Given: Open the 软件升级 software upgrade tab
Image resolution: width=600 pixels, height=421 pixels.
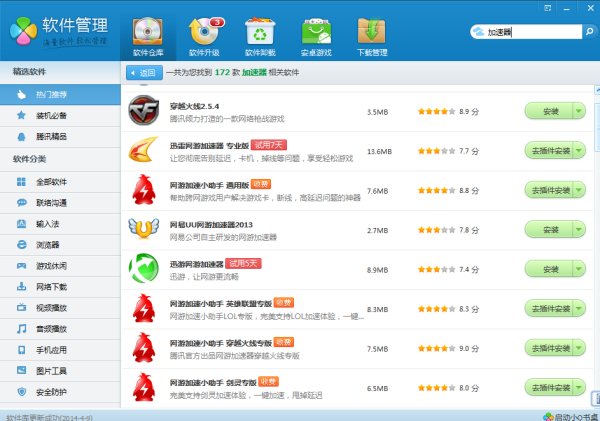Looking at the screenshot, I should point(204,38).
